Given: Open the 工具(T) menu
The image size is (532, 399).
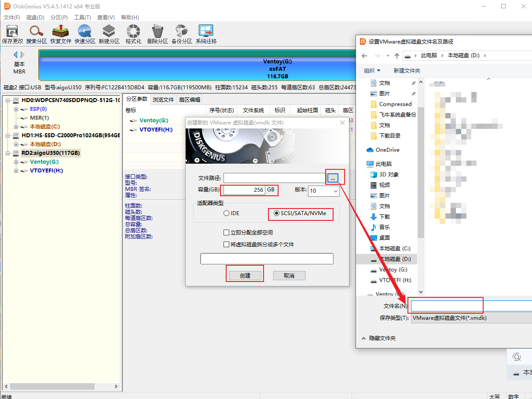Looking at the screenshot, I should (x=82, y=18).
